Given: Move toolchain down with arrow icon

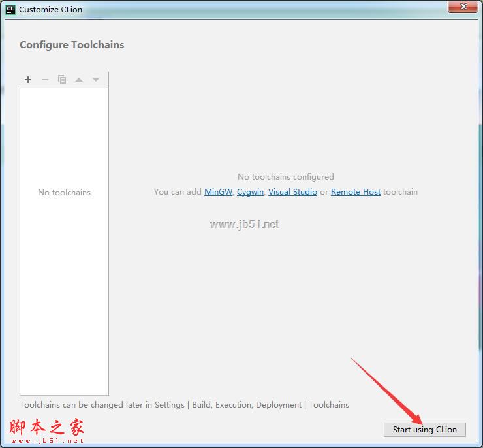Looking at the screenshot, I should pyautogui.click(x=96, y=80).
